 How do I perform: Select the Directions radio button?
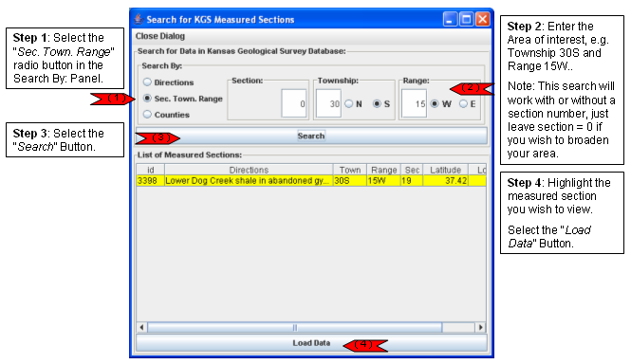(147, 82)
